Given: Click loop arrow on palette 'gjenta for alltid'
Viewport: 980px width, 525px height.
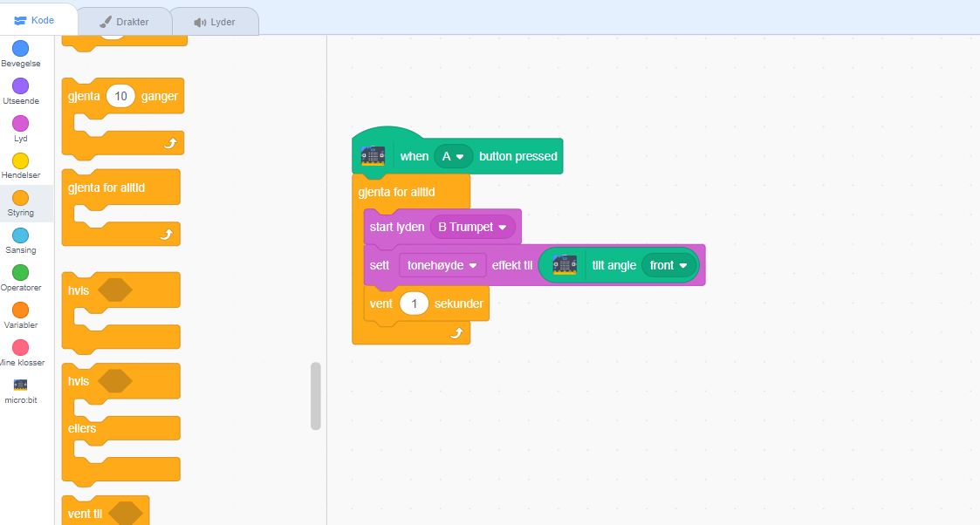Looking at the screenshot, I should pyautogui.click(x=167, y=235).
